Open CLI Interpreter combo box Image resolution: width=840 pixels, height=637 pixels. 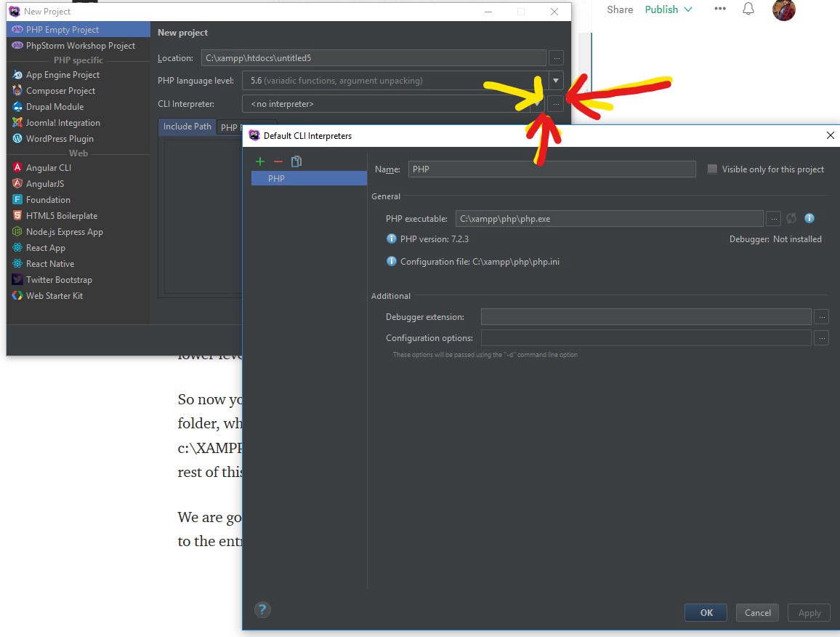tap(393, 104)
